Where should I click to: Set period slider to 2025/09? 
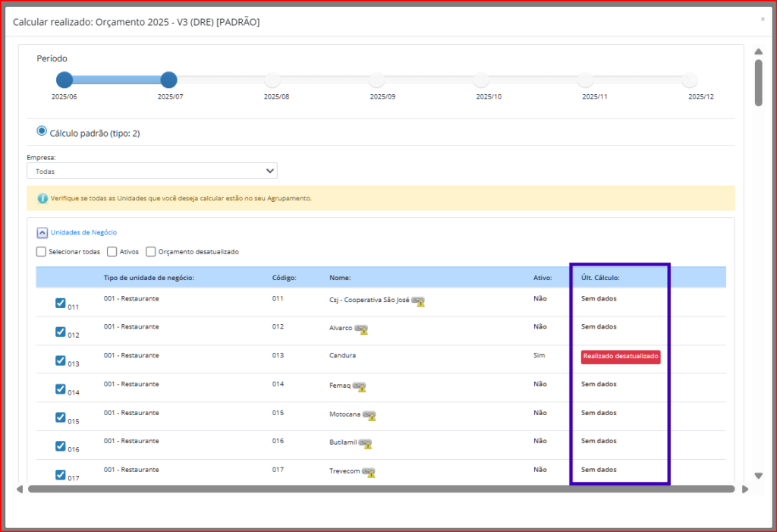coord(377,80)
